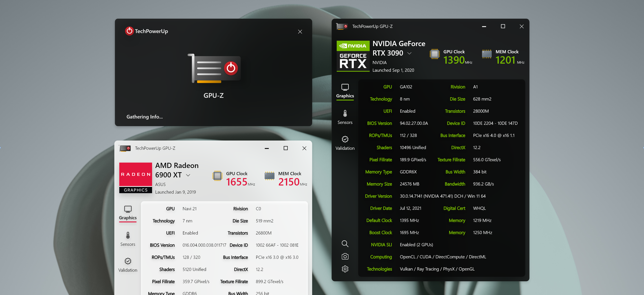The height and width of the screenshot is (295, 644).
Task: Expand the 6900 XT GPU selector chevron
Action: 188,175
